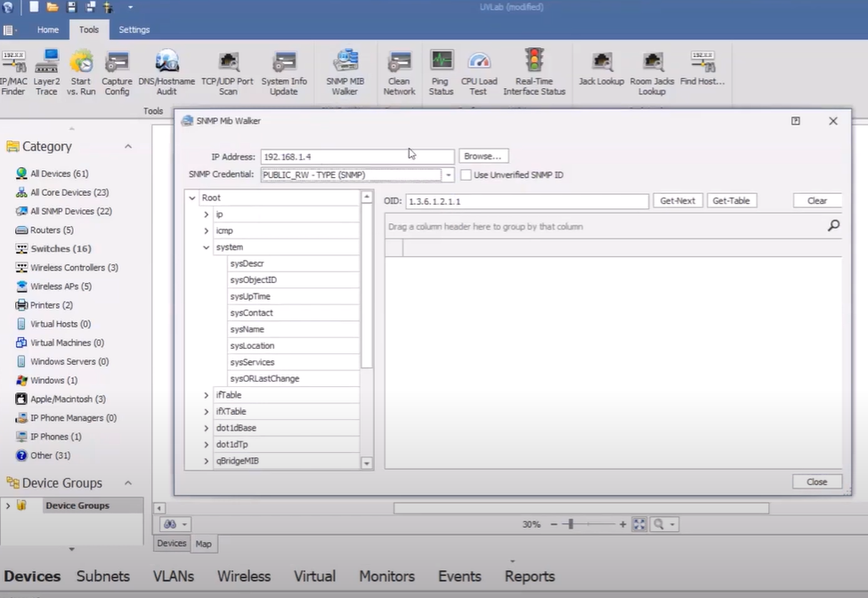Screen dimensions: 868x598
Task: Click the Browse... button
Action: pos(483,156)
